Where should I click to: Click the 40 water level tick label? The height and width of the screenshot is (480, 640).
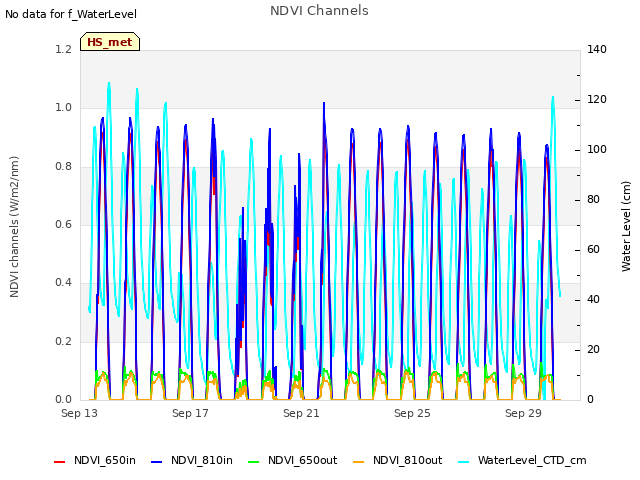pos(593,300)
